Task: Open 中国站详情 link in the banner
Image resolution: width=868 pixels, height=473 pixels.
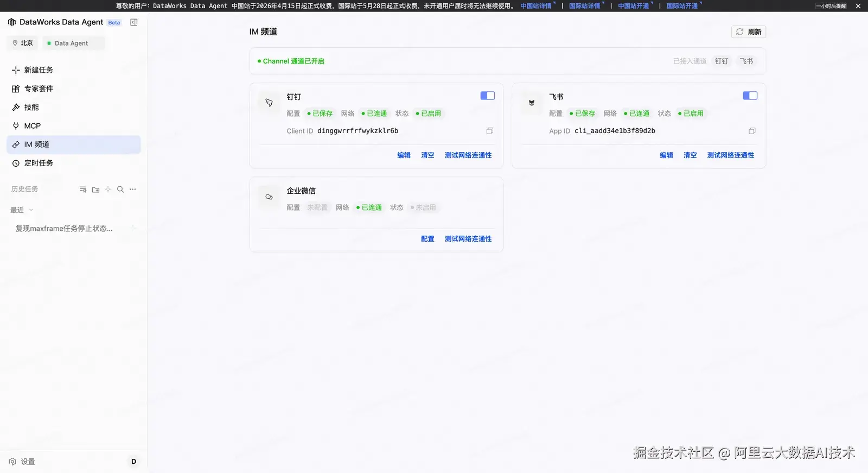Action: (x=536, y=6)
